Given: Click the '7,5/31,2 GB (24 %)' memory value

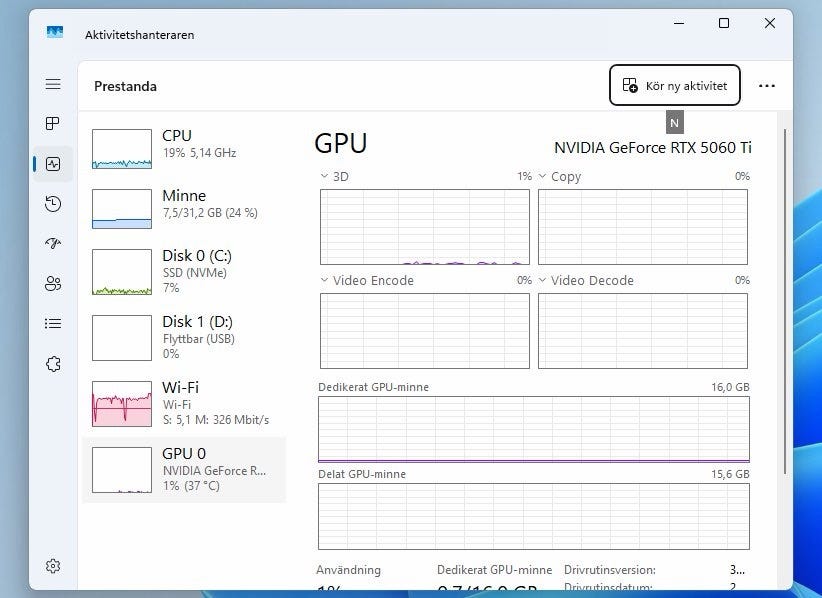Looking at the screenshot, I should click(x=210, y=213).
